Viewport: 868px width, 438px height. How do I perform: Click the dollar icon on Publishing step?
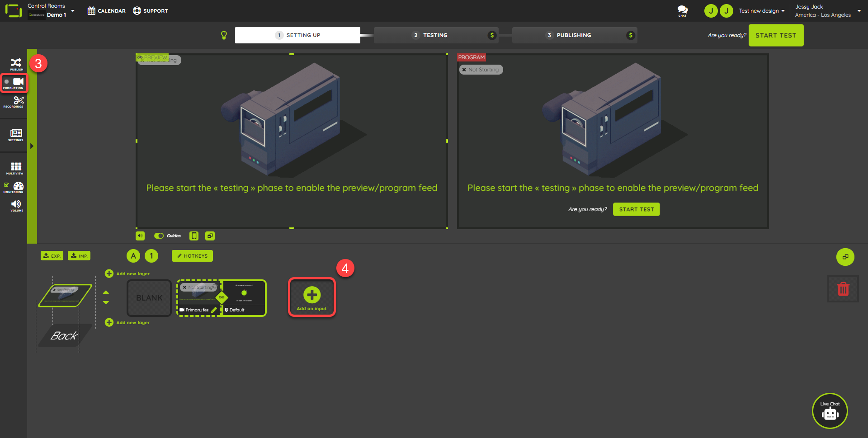[630, 35]
